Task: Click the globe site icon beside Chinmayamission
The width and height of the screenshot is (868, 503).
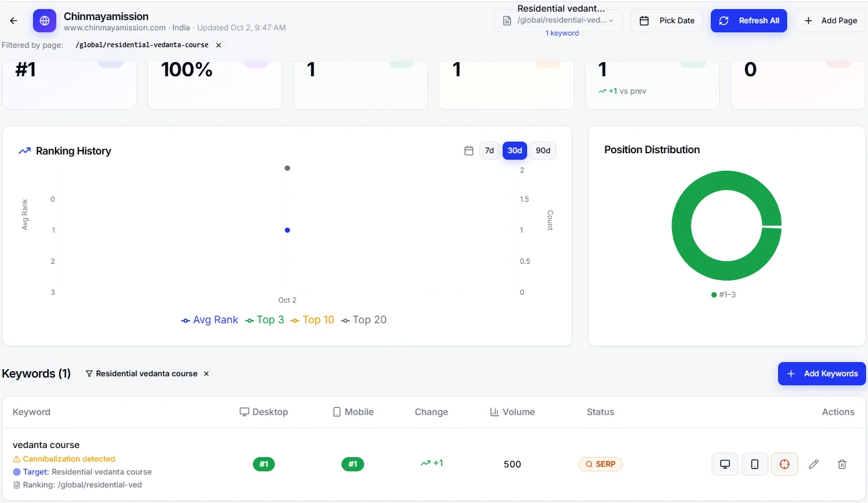Action: [x=45, y=21]
